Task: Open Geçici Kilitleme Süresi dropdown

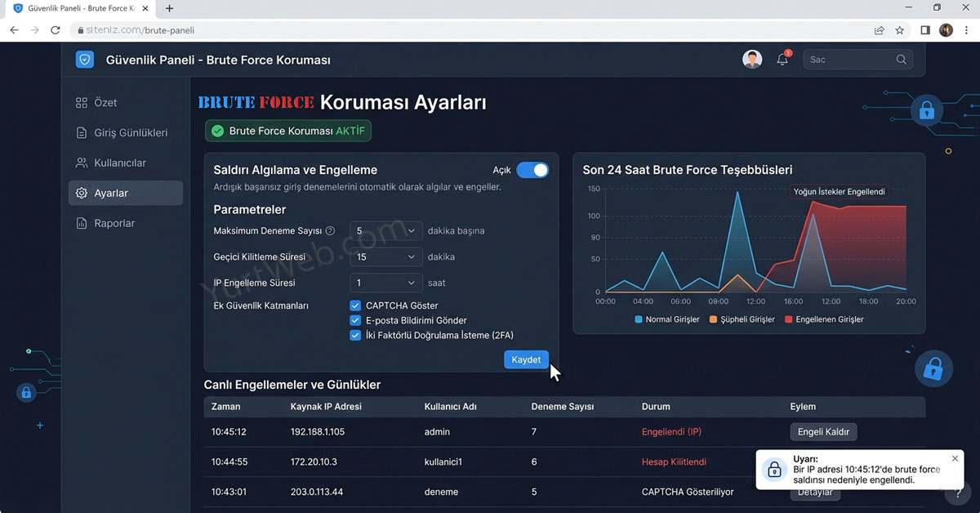Action: (385, 256)
